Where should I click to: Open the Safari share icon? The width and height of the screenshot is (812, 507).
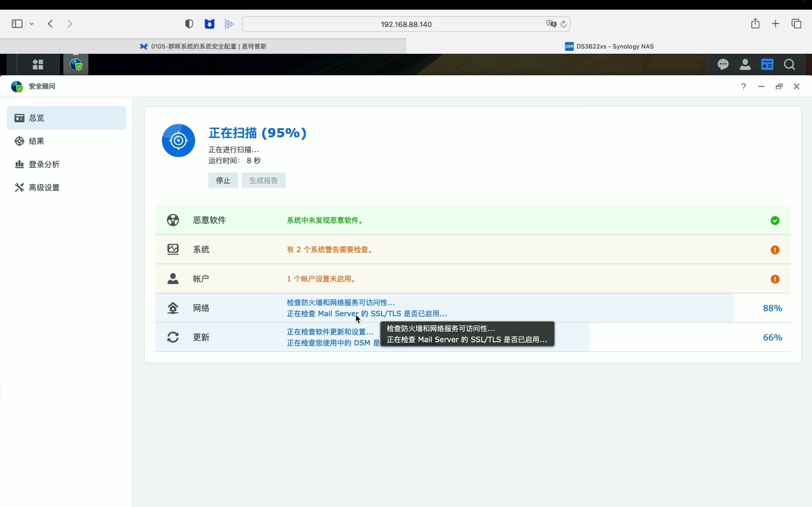(x=756, y=23)
